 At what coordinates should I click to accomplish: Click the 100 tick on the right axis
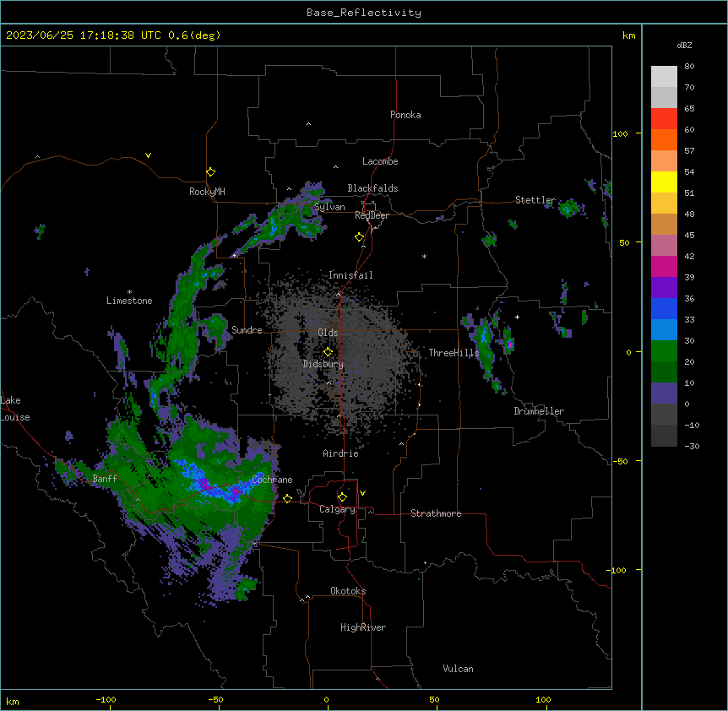[x=620, y=133]
